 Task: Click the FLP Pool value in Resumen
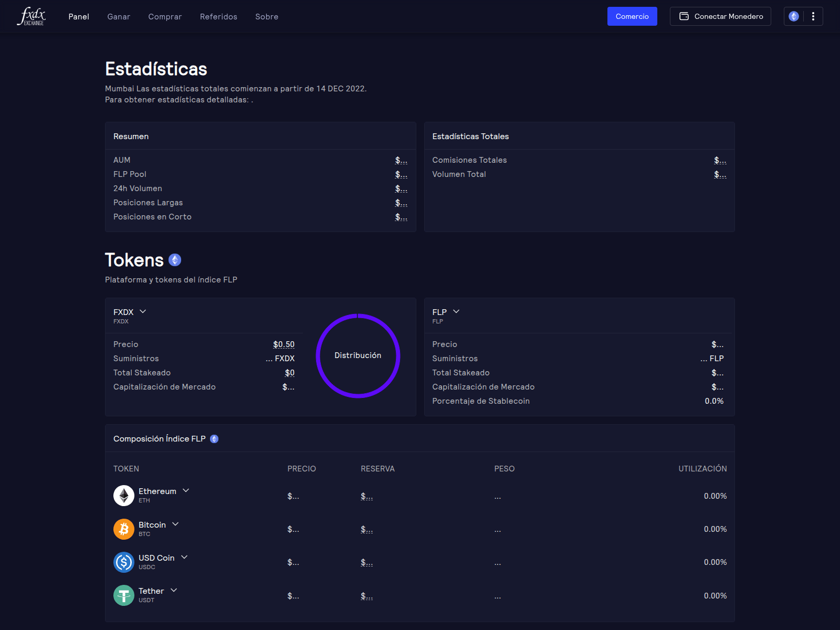401,174
